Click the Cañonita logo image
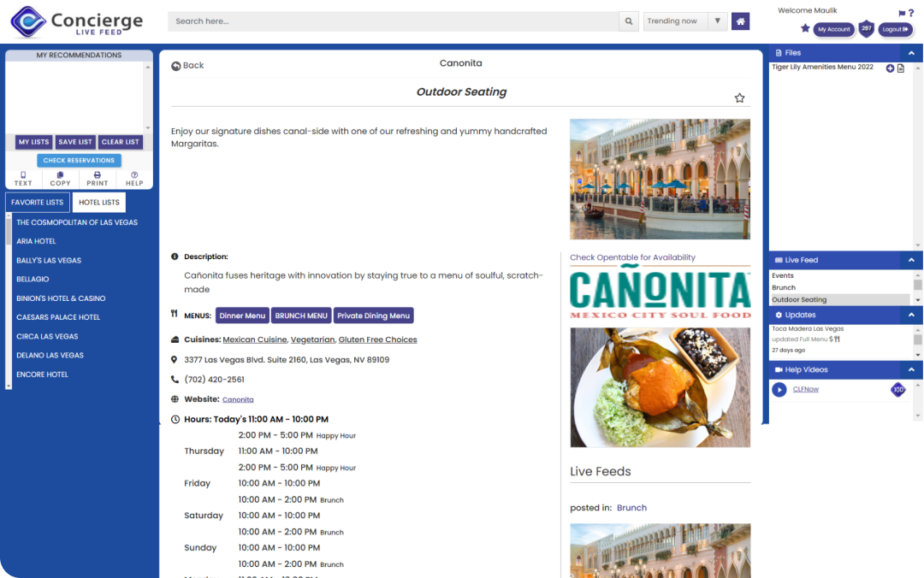The image size is (924, 578). click(660, 292)
